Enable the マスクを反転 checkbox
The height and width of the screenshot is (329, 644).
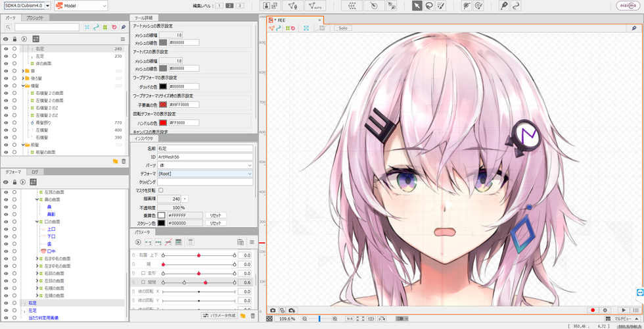click(160, 190)
